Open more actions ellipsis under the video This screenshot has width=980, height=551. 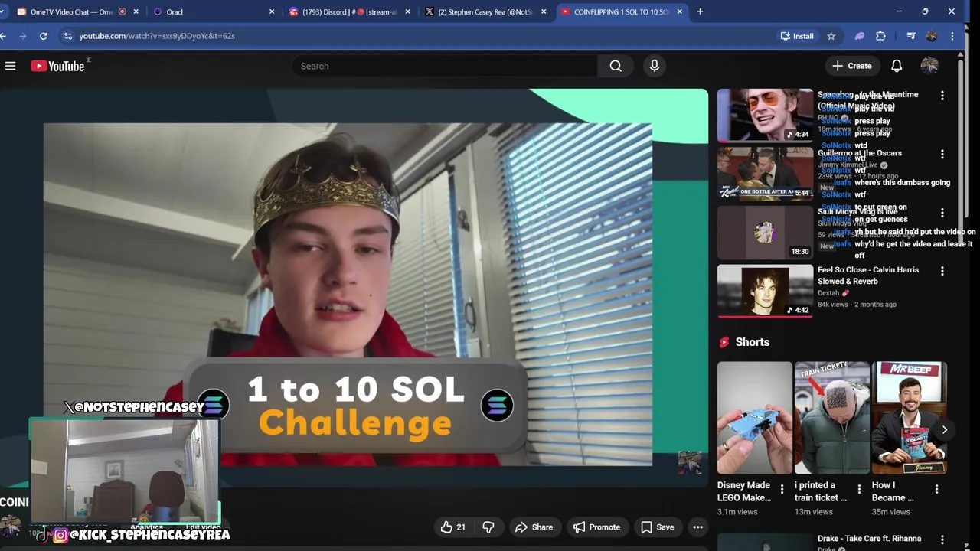pyautogui.click(x=697, y=527)
